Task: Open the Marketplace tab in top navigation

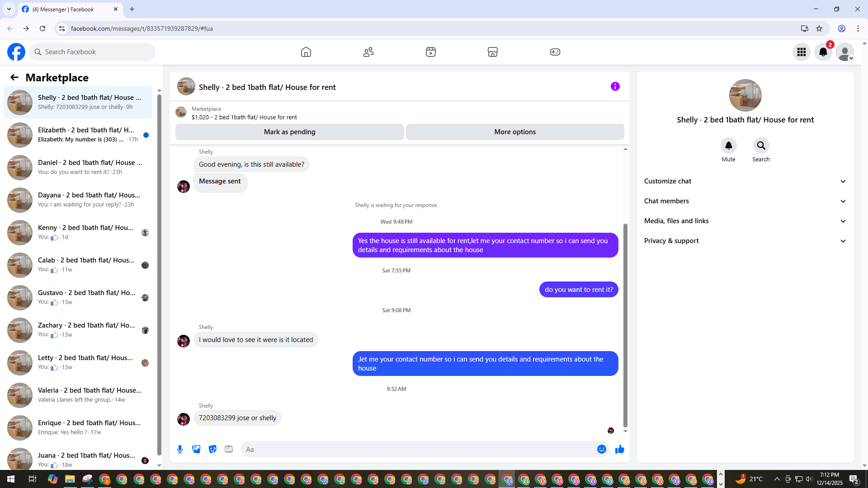Action: pos(493,52)
